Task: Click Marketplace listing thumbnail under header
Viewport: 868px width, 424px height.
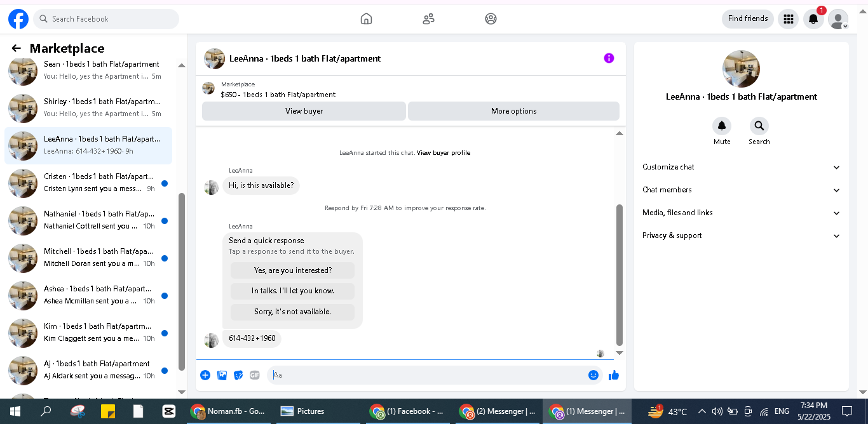Action: pyautogui.click(x=208, y=88)
